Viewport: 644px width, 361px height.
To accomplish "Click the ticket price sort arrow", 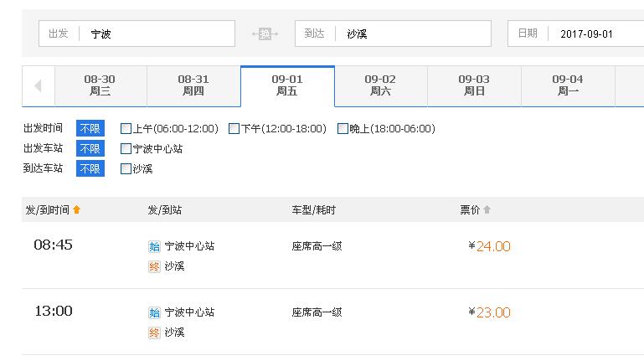I will pyautogui.click(x=487, y=210).
